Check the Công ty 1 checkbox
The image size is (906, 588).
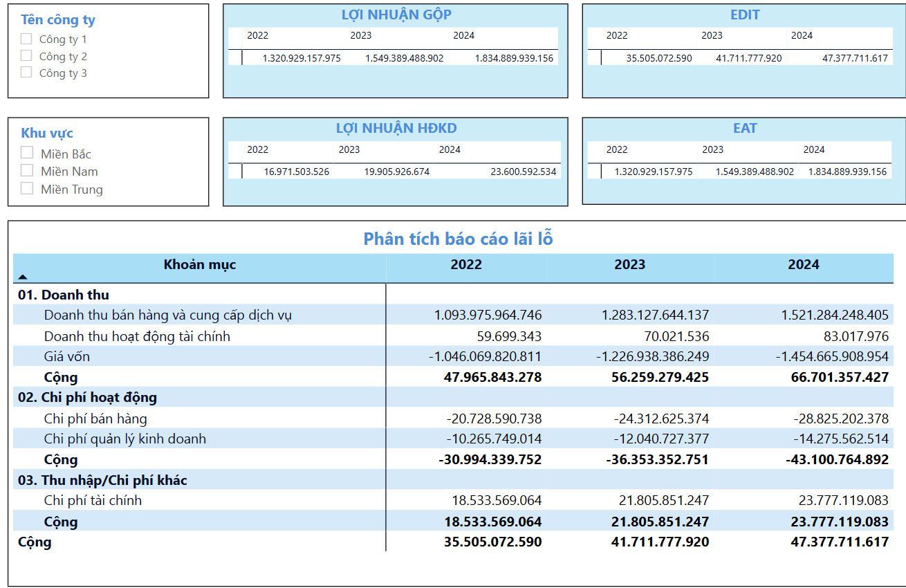coord(26,39)
